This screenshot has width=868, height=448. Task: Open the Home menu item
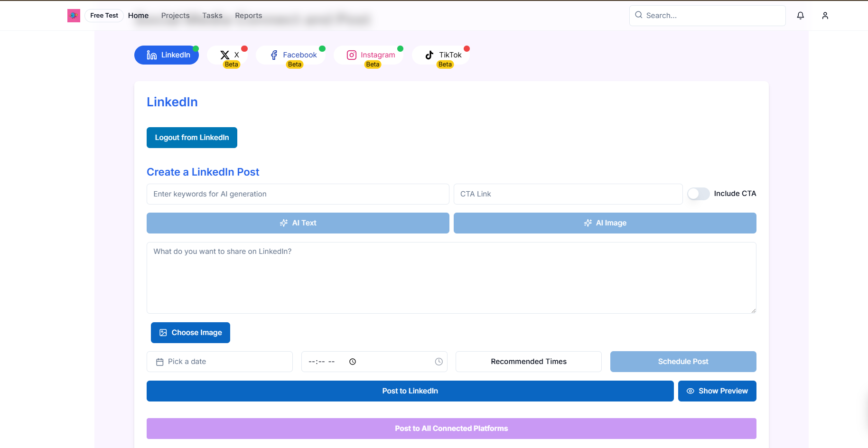click(138, 16)
